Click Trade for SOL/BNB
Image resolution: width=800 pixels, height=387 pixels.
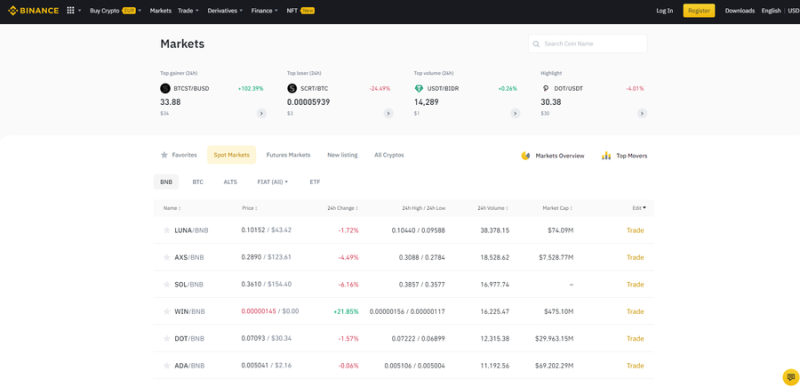[635, 285]
